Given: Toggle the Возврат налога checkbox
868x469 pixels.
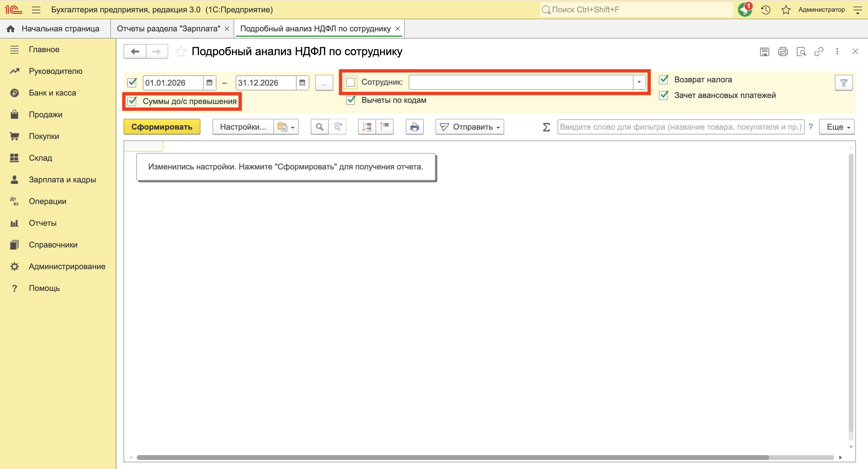Looking at the screenshot, I should point(663,80).
